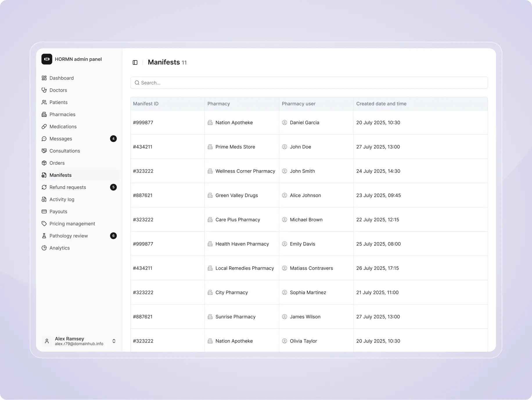
Task: Open the Dashboard menu item
Action: (62, 78)
